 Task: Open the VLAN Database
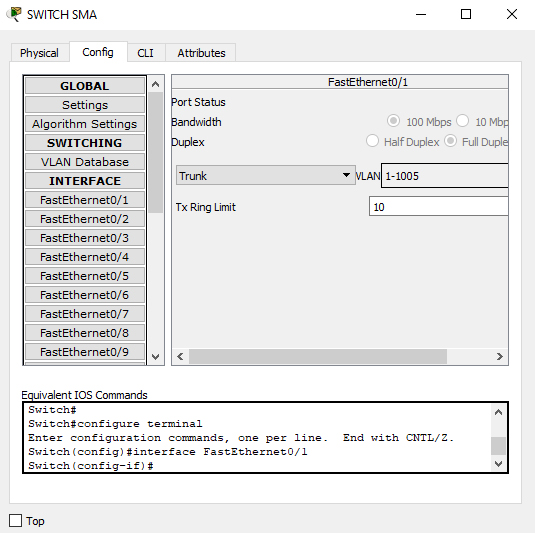[x=85, y=162]
